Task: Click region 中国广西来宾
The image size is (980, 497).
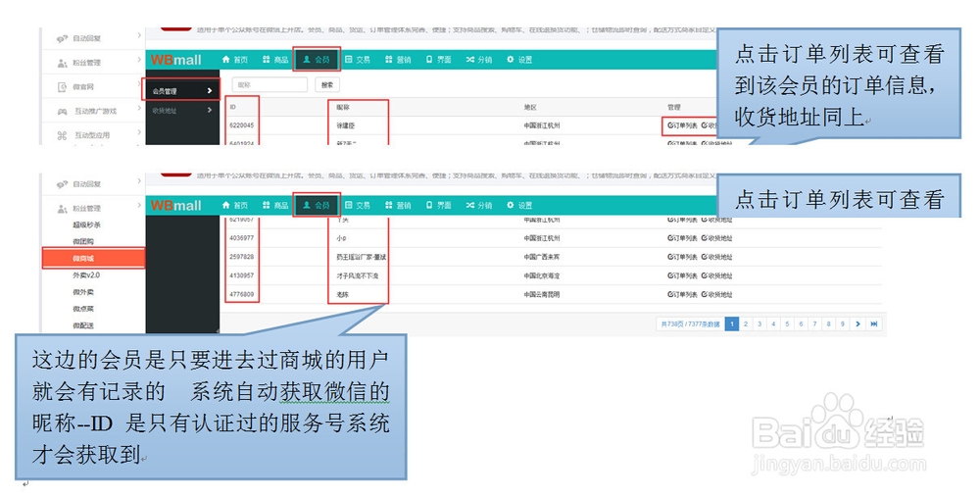Action: click(x=542, y=257)
